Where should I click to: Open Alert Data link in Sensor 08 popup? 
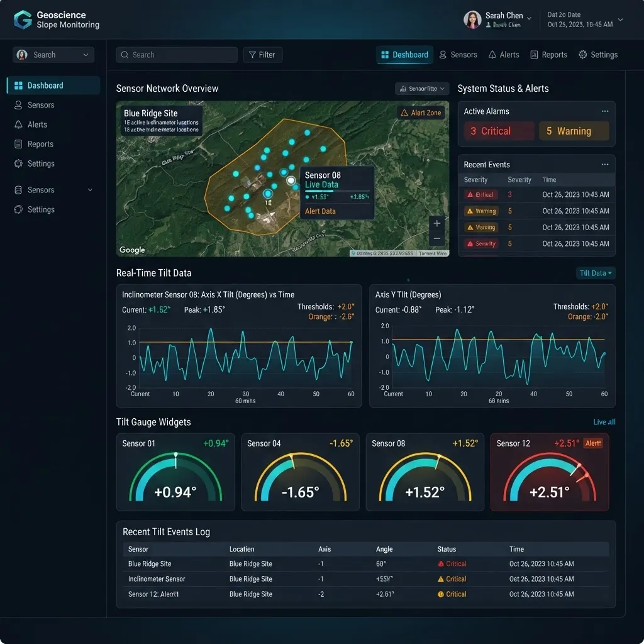(320, 211)
